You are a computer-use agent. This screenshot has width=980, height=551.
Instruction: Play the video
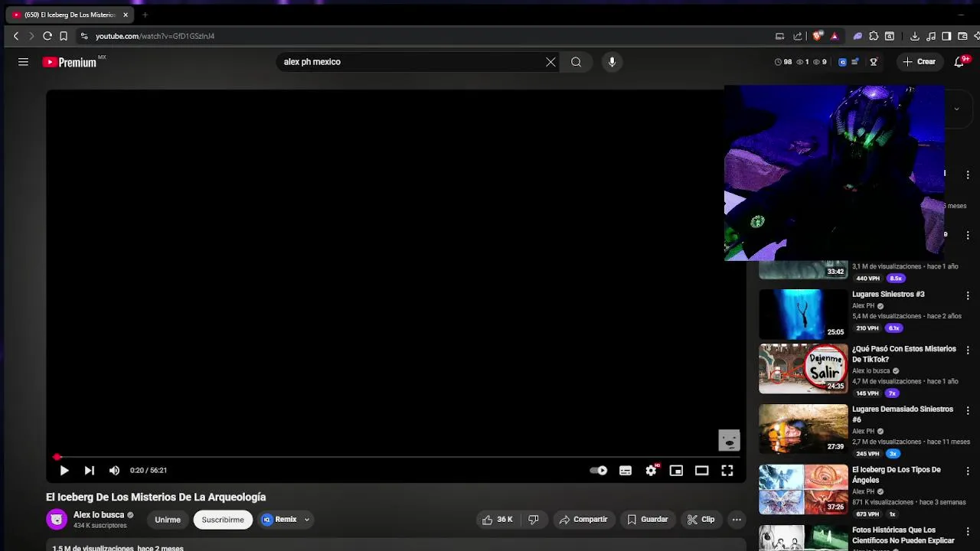[x=64, y=471]
